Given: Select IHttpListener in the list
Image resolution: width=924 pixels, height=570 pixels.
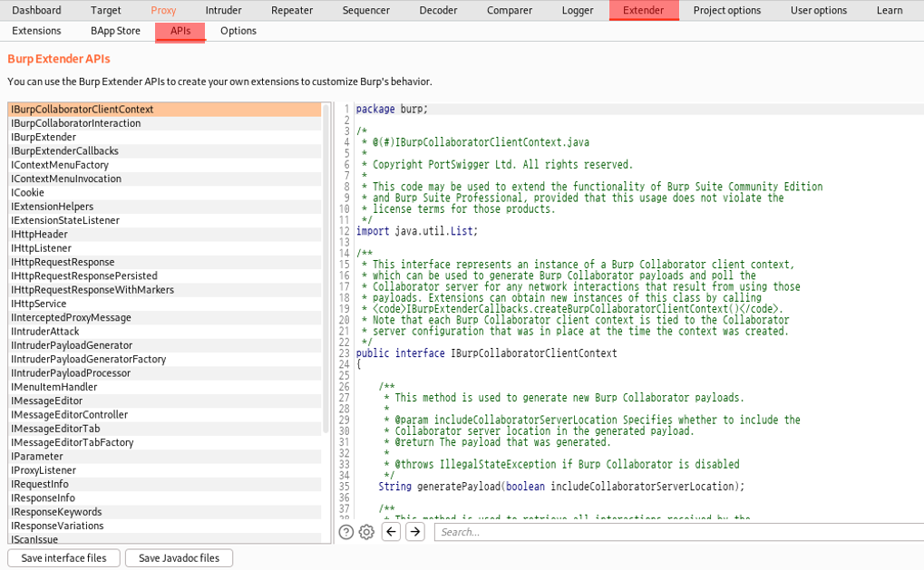Looking at the screenshot, I should tap(164, 248).
